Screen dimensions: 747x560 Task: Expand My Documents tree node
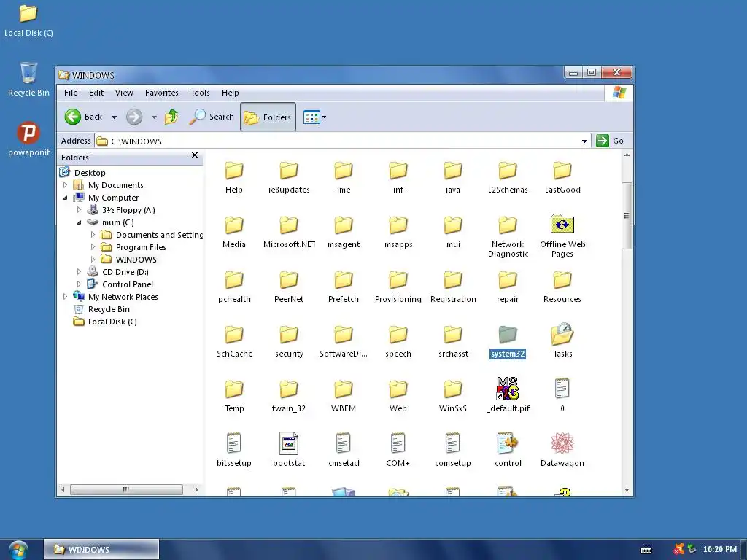(x=65, y=184)
